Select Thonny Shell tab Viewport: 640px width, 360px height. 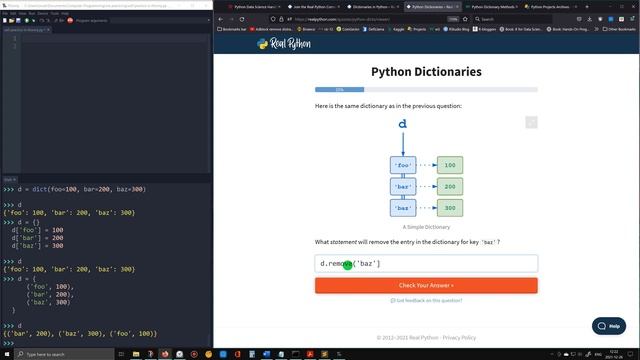(x=8, y=179)
